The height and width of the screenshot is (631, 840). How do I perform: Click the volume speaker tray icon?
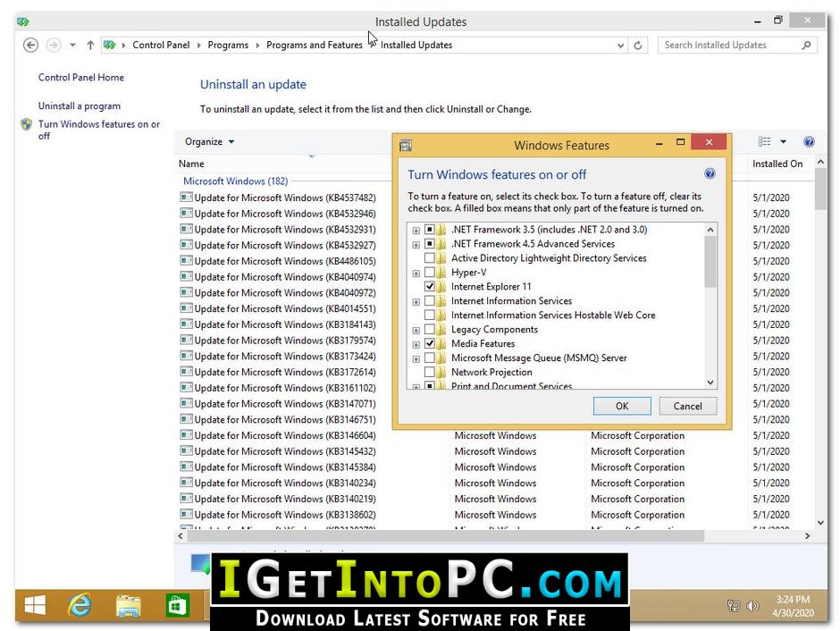click(752, 606)
